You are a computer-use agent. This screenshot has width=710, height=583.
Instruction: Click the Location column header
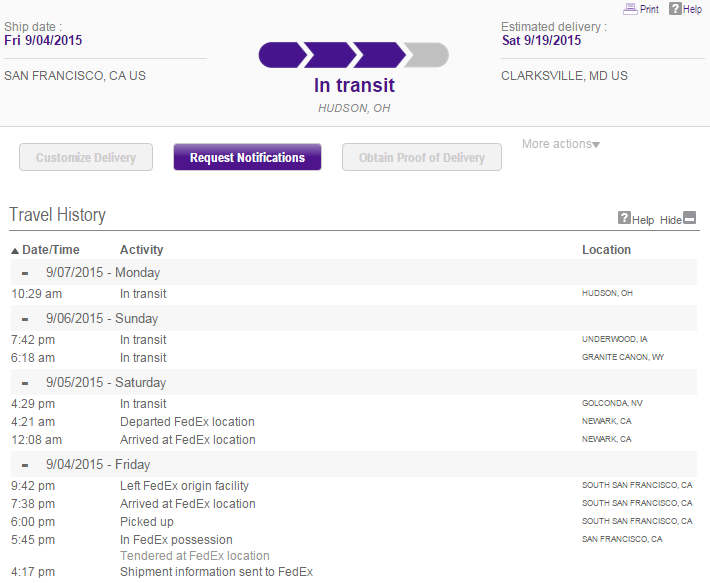click(606, 250)
